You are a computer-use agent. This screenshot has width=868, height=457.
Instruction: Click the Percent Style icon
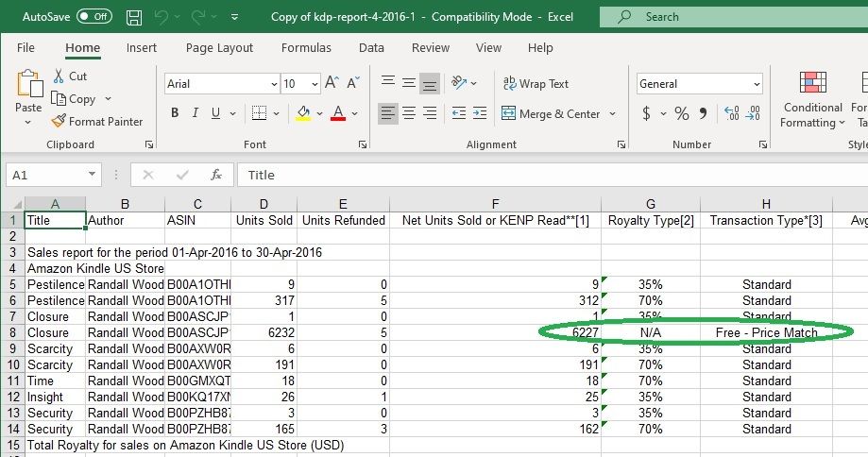(682, 113)
